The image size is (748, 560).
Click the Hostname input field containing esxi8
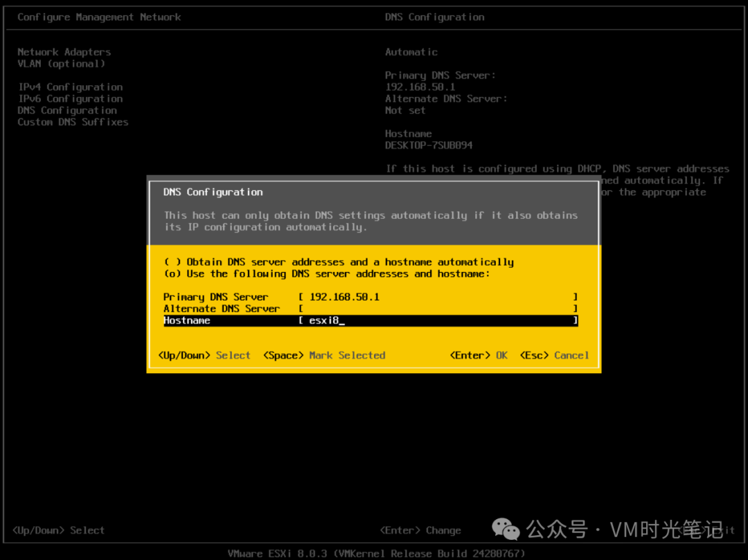(x=438, y=320)
